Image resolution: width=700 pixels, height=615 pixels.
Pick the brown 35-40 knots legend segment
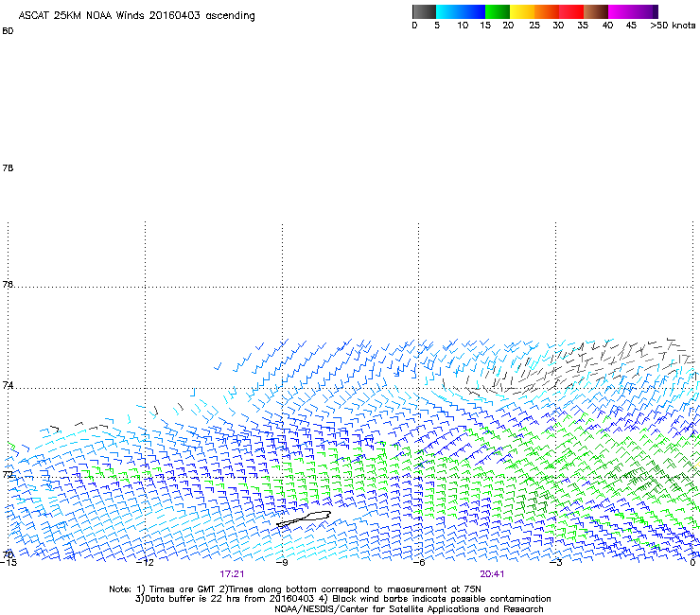coord(596,11)
